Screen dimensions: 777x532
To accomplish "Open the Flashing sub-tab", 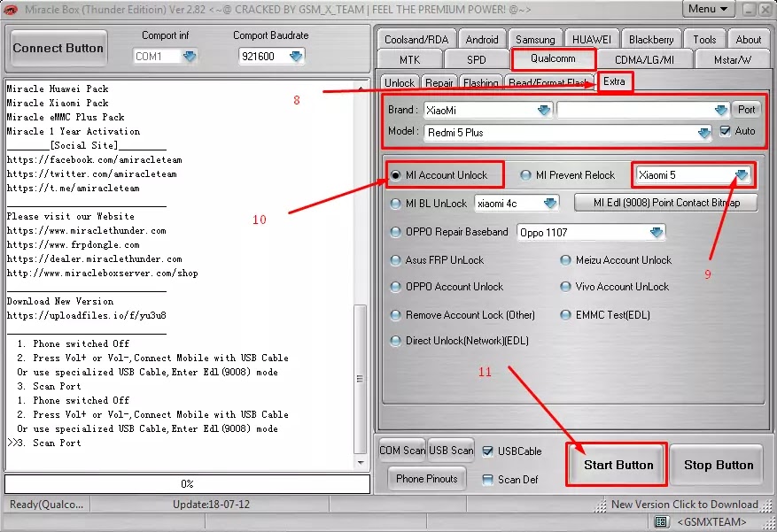I will pos(481,82).
